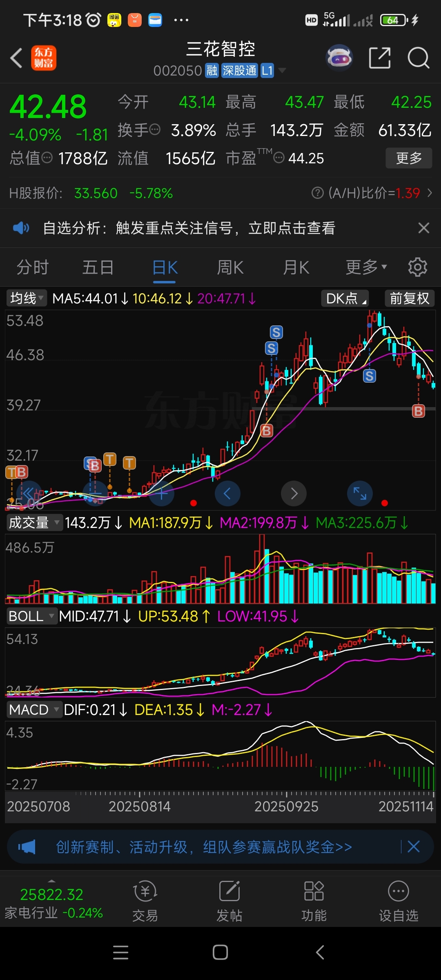Image resolution: width=441 pixels, height=980 pixels.
Task: Open 自选分析 signal notice
Action: (189, 228)
